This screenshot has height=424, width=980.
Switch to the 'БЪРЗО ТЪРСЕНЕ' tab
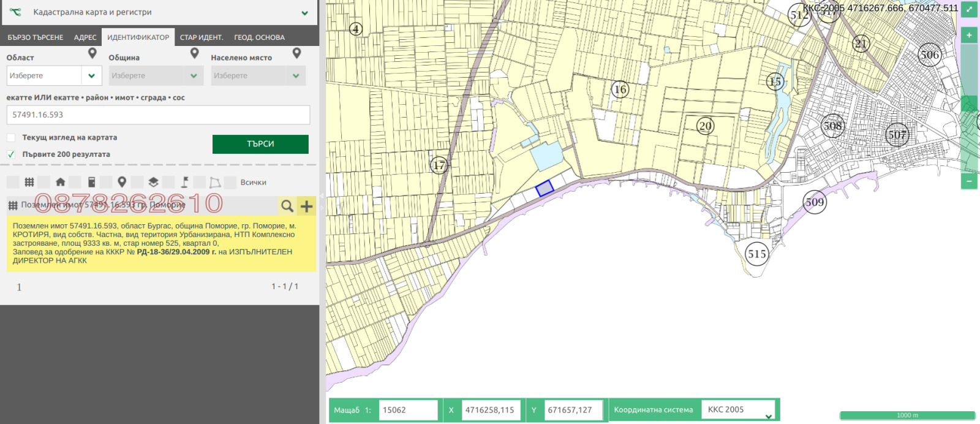point(35,37)
